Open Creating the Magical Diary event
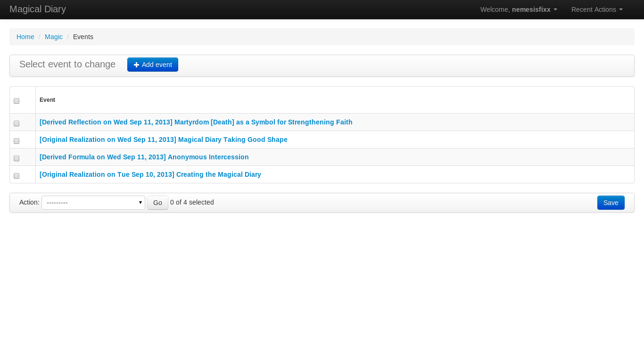The image size is (644, 362). click(x=150, y=174)
